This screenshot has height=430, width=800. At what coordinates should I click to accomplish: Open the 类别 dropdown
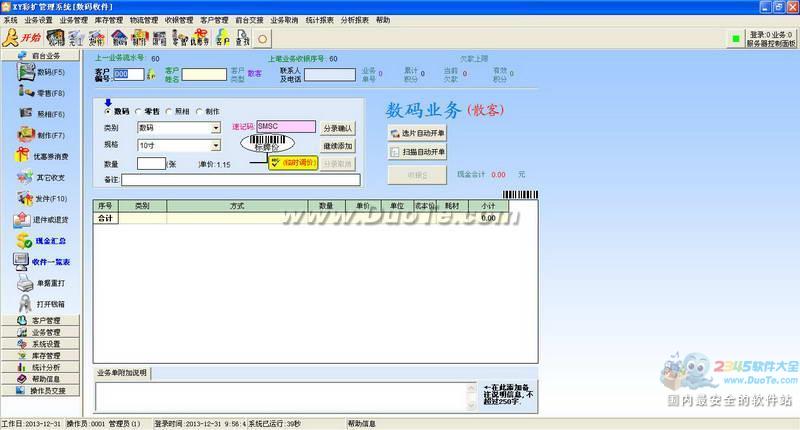click(x=216, y=128)
